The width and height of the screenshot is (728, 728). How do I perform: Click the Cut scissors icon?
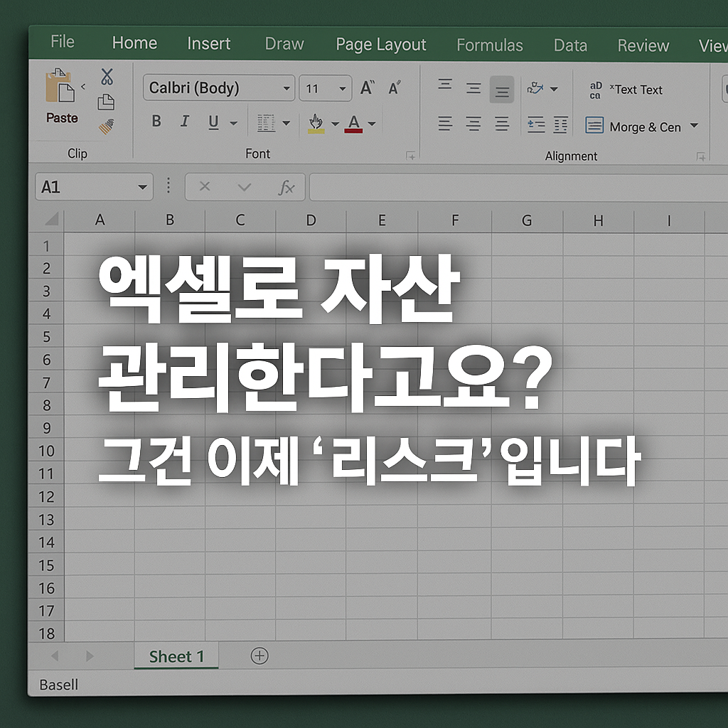(x=107, y=77)
